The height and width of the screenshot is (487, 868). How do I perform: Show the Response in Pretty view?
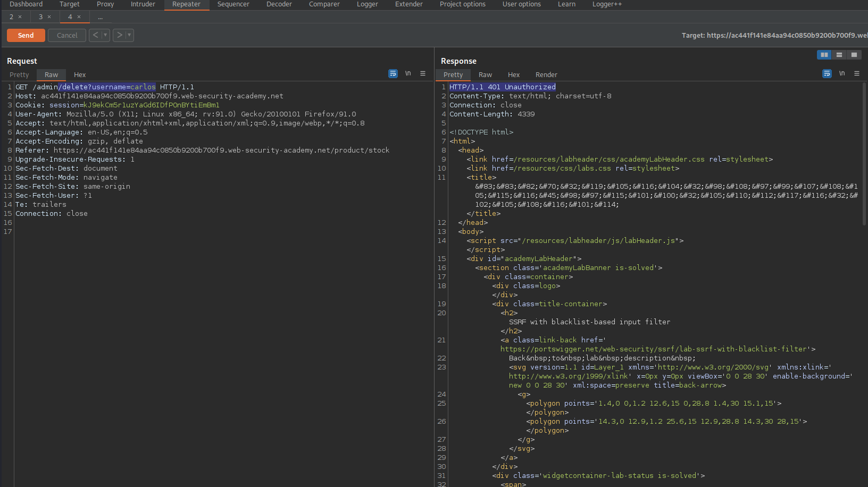[453, 75]
